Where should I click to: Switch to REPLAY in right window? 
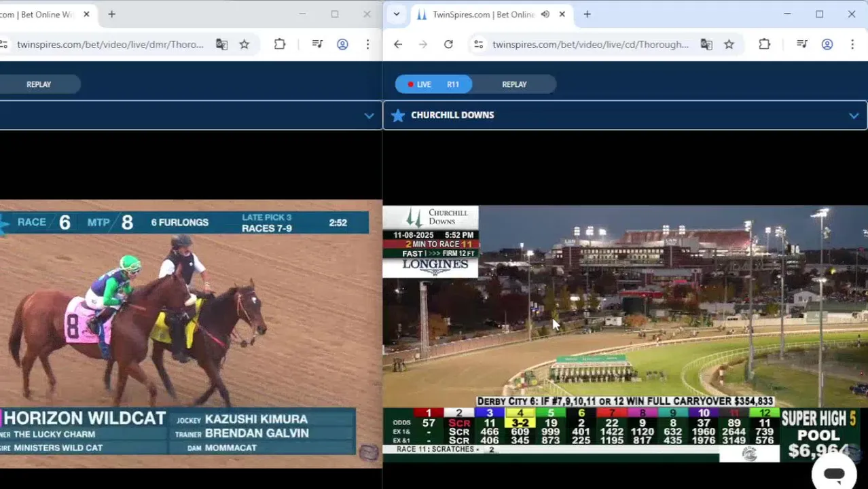click(x=514, y=84)
